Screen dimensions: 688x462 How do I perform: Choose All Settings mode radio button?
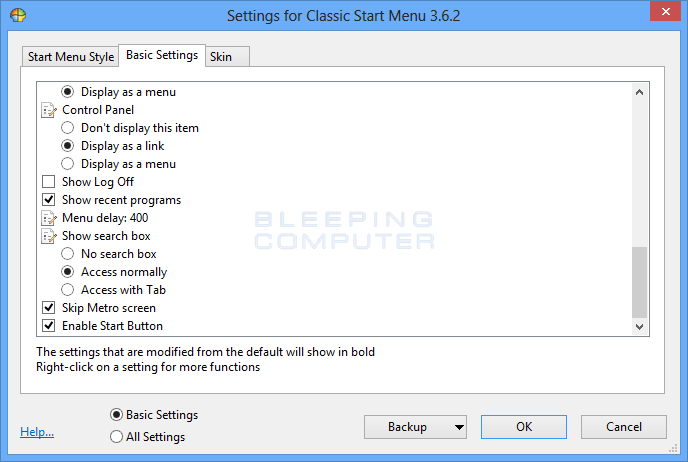116,437
